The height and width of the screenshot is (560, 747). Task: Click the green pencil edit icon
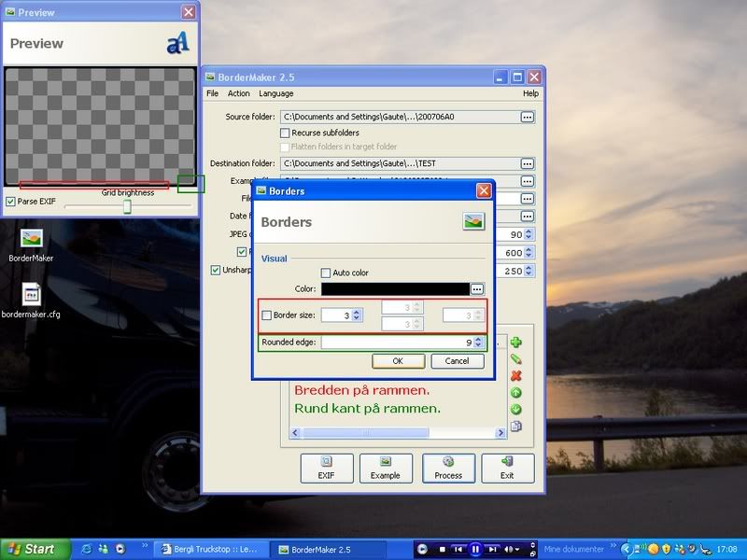click(516, 359)
